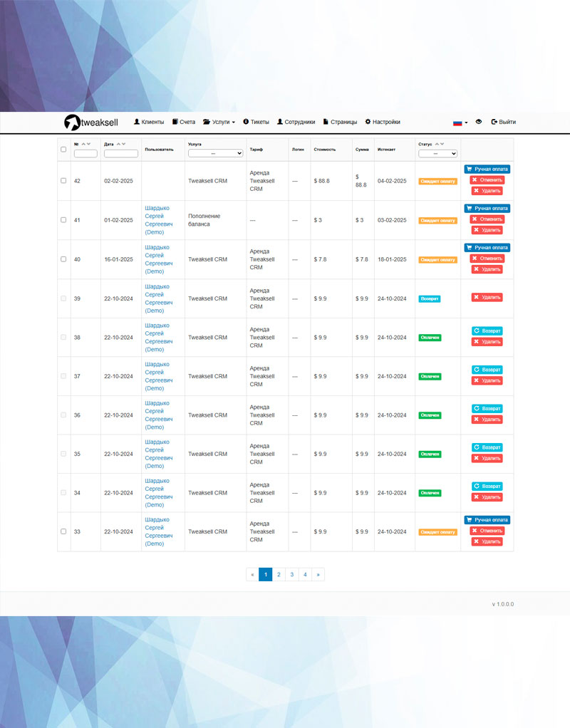Toggle the select-all checkbox in the header
The height and width of the screenshot is (728, 570).
(63, 149)
